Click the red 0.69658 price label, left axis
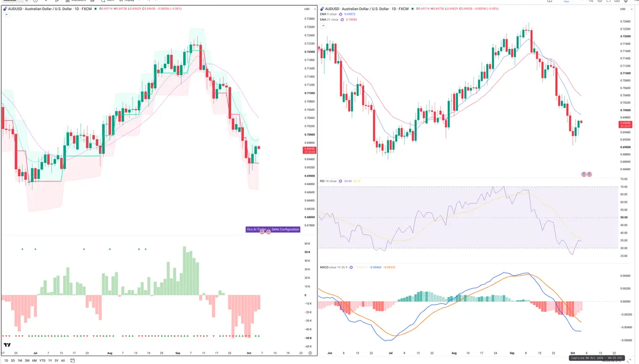This screenshot has height=364, width=639. click(x=309, y=150)
